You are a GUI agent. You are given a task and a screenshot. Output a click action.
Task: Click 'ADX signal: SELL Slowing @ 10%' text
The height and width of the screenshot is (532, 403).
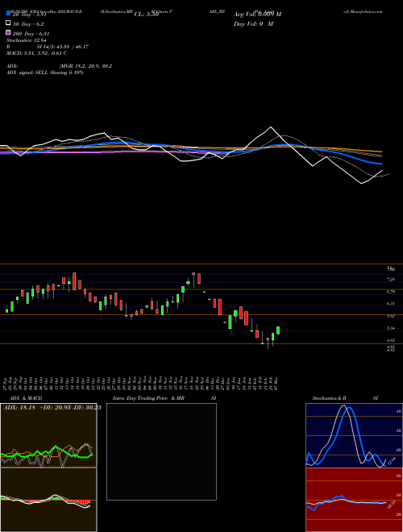(x=45, y=73)
